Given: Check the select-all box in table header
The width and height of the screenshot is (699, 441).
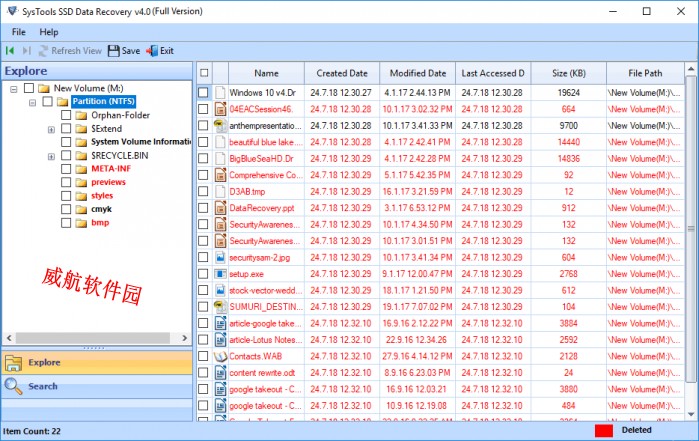Looking at the screenshot, I should coord(204,73).
